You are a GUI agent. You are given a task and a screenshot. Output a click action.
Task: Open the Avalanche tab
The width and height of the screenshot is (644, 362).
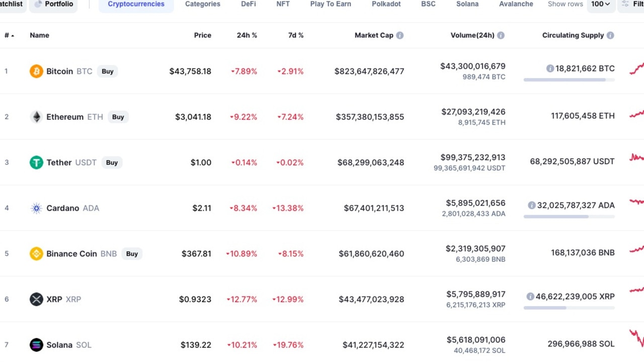tap(516, 4)
